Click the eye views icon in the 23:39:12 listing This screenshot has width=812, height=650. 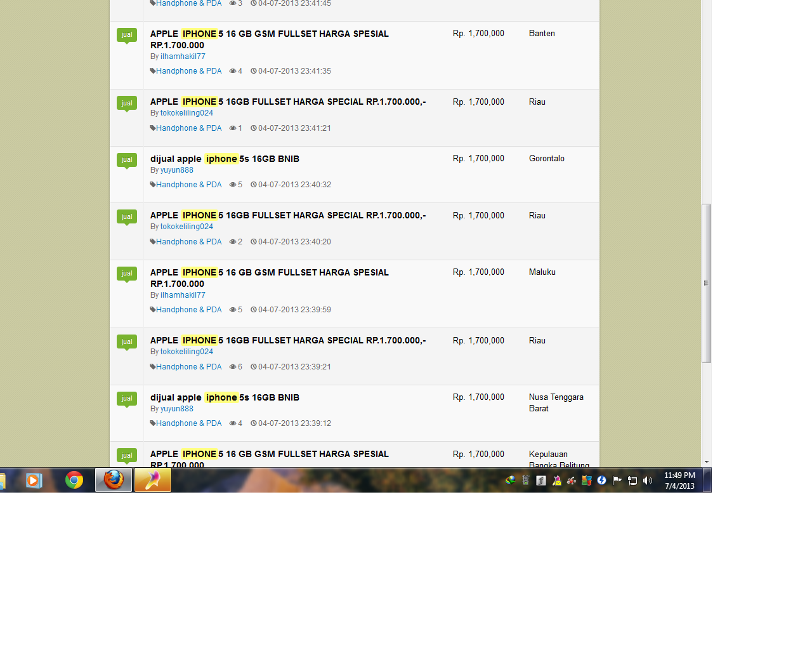[233, 423]
